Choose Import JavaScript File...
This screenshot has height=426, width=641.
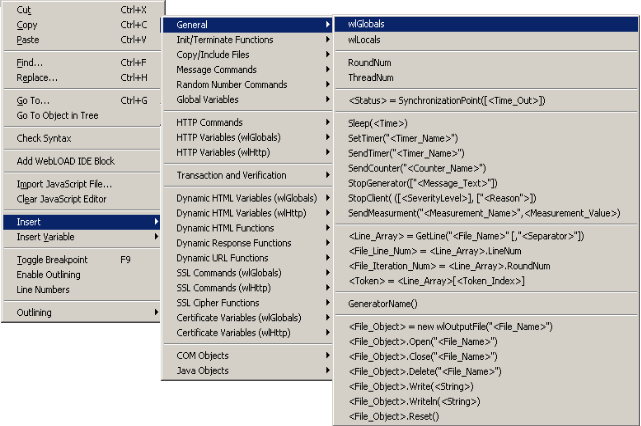(x=64, y=184)
